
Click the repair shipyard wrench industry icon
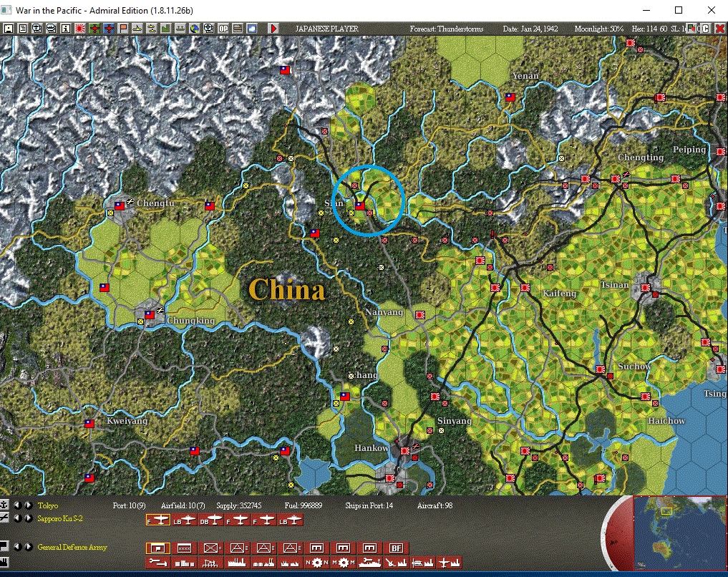[x=369, y=563]
